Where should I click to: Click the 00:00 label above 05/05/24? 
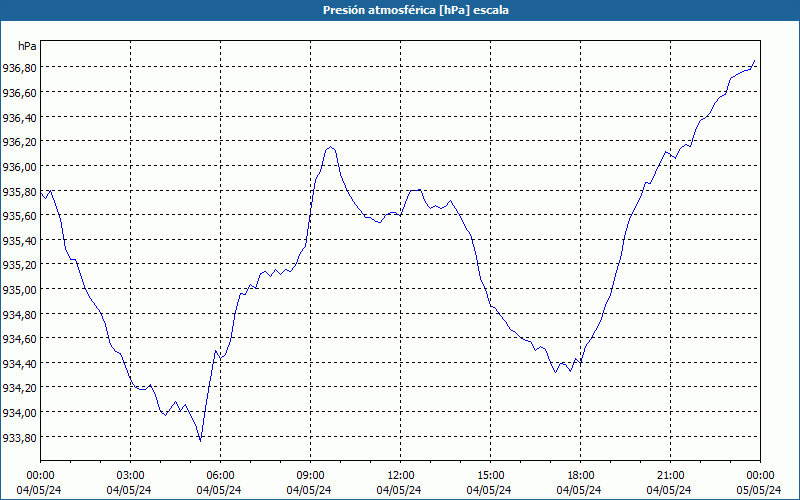point(760,476)
